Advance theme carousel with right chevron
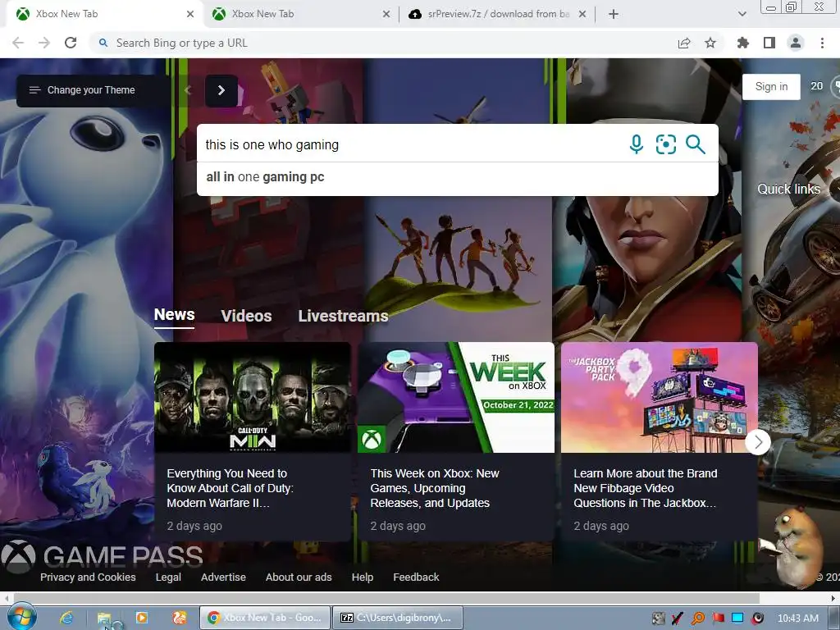This screenshot has width=840, height=630. [x=221, y=90]
